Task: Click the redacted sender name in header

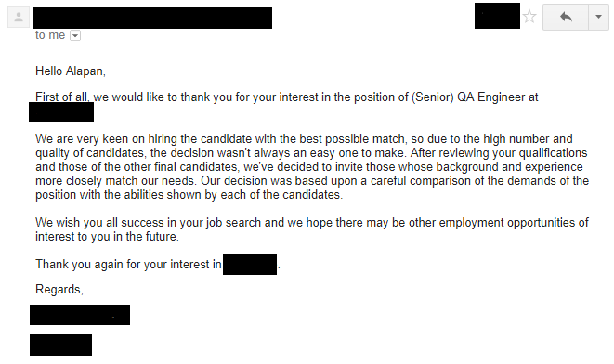Action: [x=152, y=18]
